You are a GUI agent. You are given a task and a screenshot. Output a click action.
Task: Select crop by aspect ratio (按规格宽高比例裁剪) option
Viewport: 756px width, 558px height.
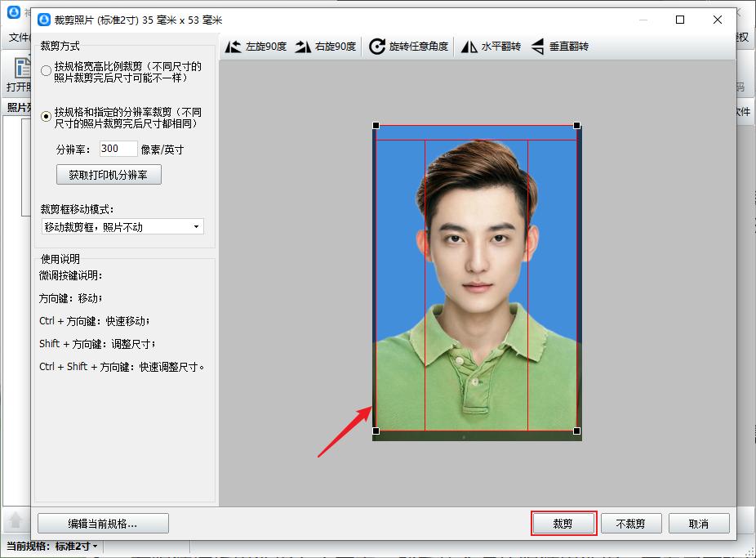47,71
